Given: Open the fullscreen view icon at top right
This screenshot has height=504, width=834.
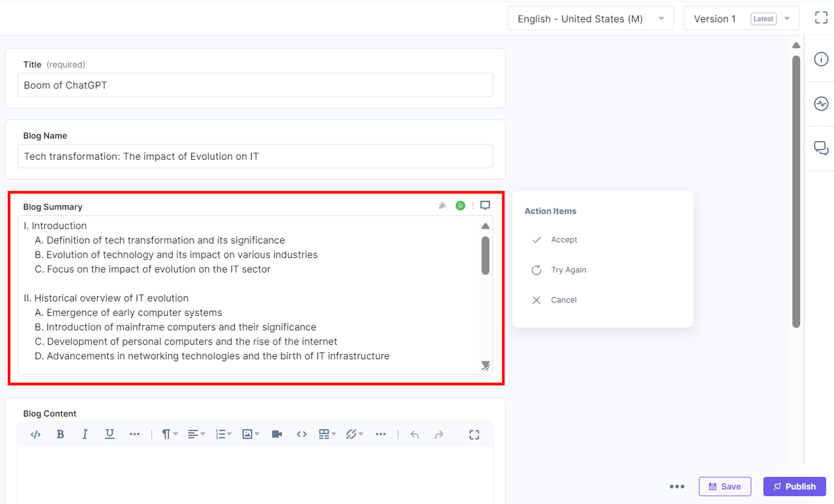Looking at the screenshot, I should tap(821, 18).
